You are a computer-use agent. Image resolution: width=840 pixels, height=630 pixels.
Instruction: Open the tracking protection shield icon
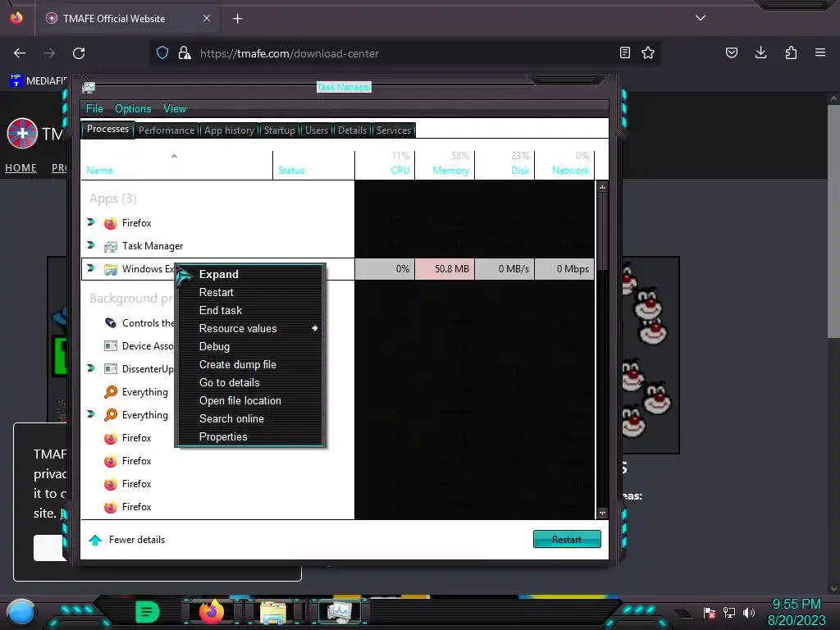coord(162,53)
